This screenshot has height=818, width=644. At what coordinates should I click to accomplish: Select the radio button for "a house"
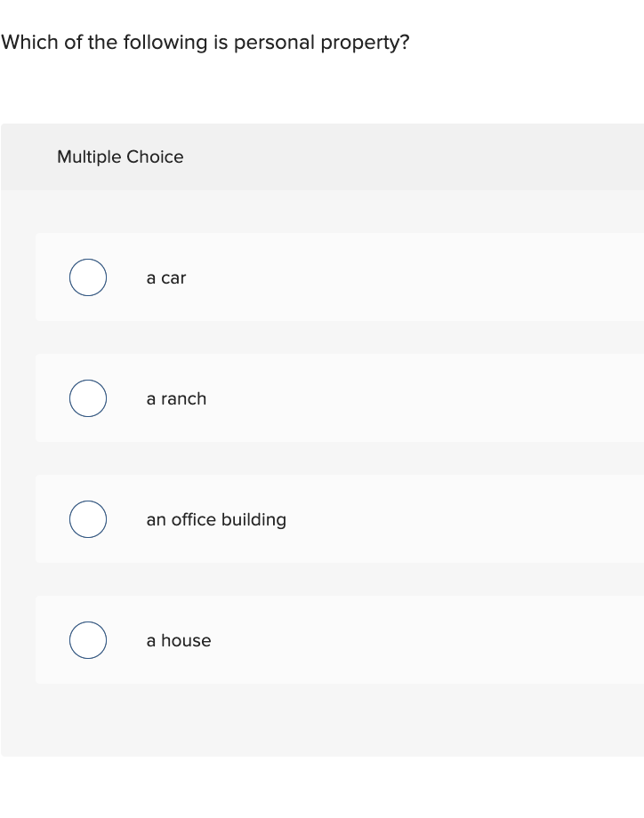pyautogui.click(x=87, y=640)
